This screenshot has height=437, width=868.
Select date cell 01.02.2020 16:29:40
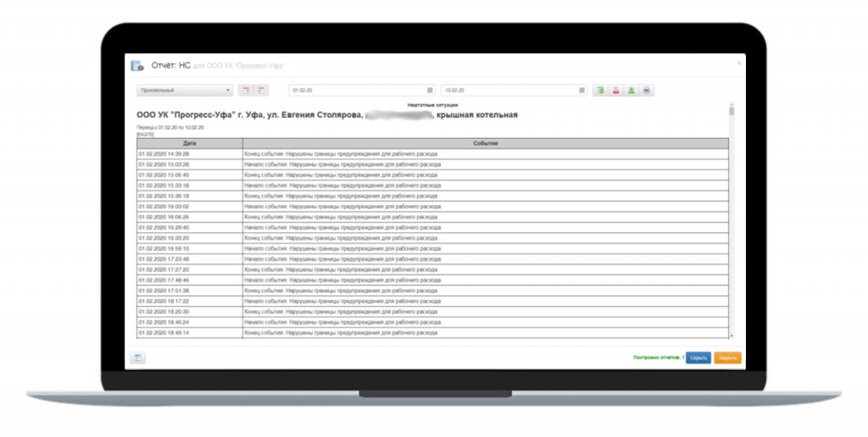click(x=189, y=227)
